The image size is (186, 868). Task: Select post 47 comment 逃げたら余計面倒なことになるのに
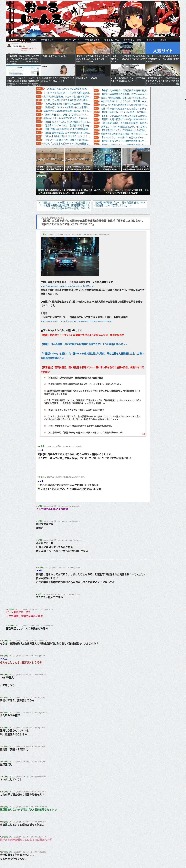point(26,839)
